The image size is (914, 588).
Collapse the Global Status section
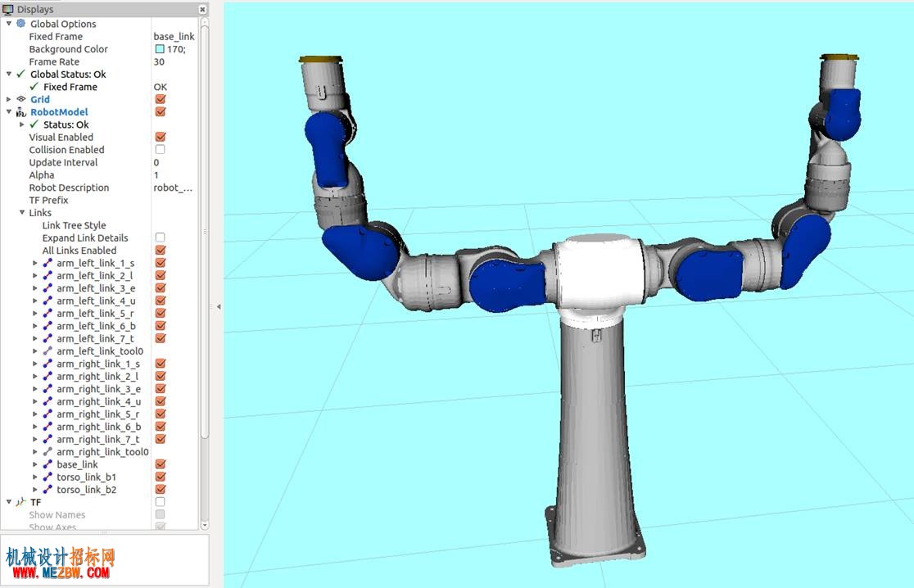coord(9,74)
